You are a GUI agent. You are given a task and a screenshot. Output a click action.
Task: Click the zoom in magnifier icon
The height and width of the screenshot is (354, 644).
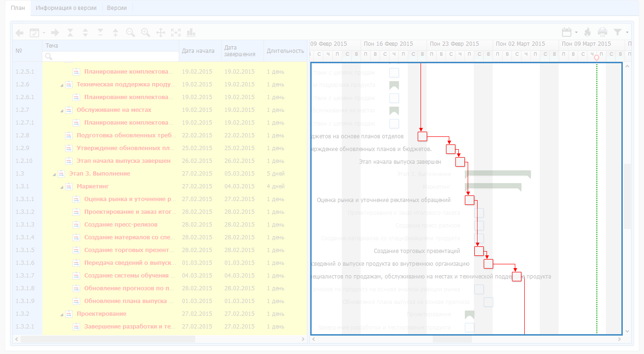146,33
